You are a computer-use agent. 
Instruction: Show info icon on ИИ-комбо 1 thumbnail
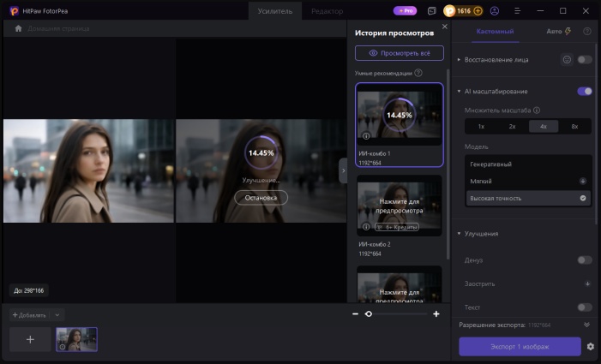click(x=366, y=136)
